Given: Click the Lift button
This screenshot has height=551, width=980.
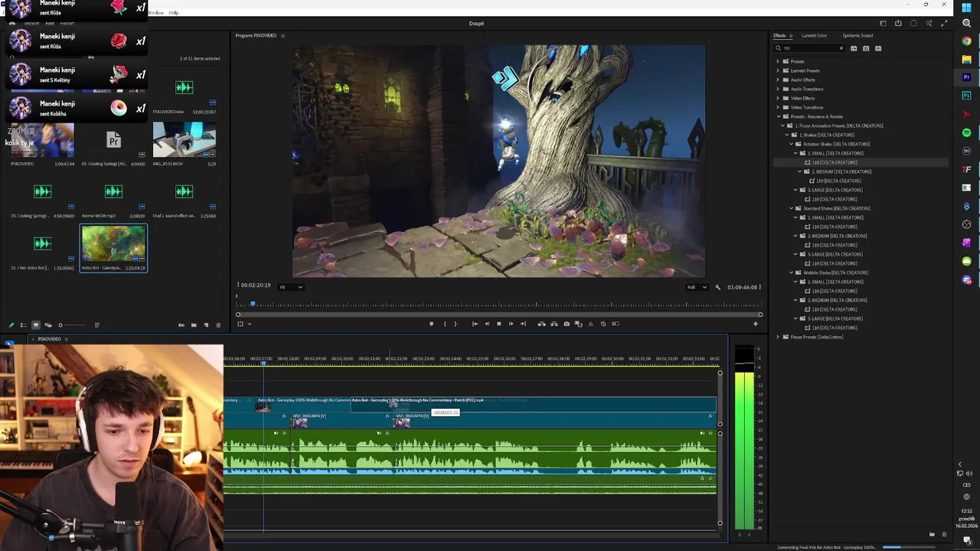Looking at the screenshot, I should pos(541,324).
